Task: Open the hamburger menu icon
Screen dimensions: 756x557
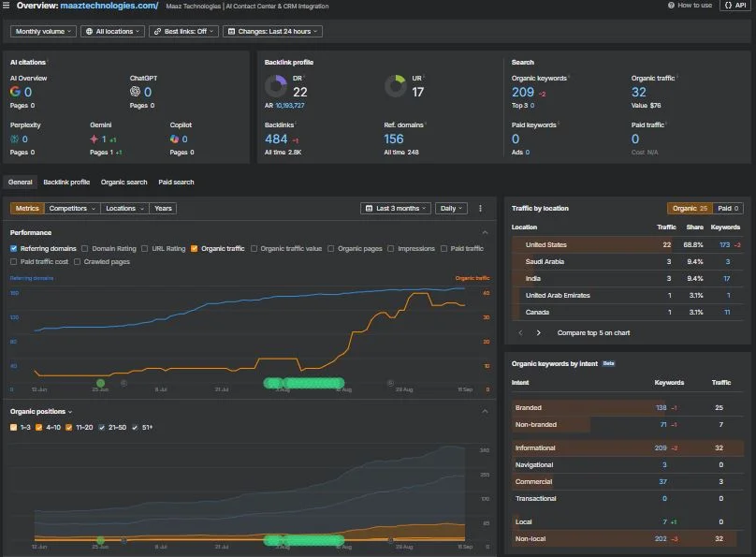Action: tap(7, 6)
